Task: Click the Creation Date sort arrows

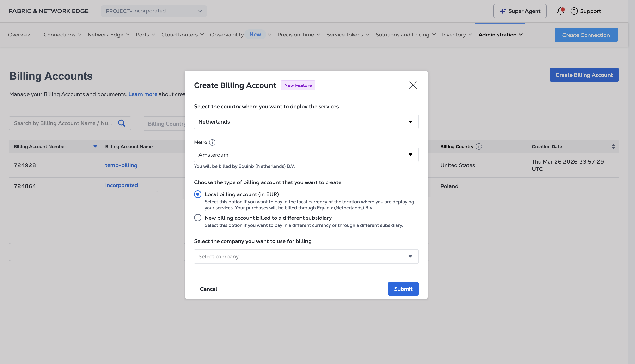Action: click(x=613, y=146)
